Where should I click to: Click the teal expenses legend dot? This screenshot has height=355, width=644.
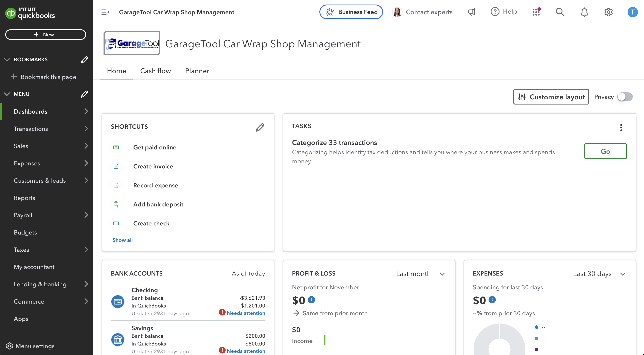pos(536,338)
